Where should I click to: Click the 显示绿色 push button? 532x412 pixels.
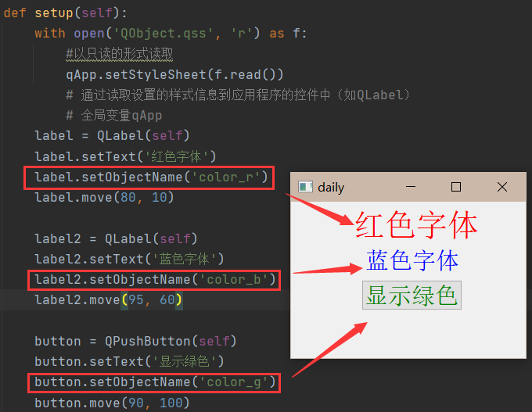412,295
